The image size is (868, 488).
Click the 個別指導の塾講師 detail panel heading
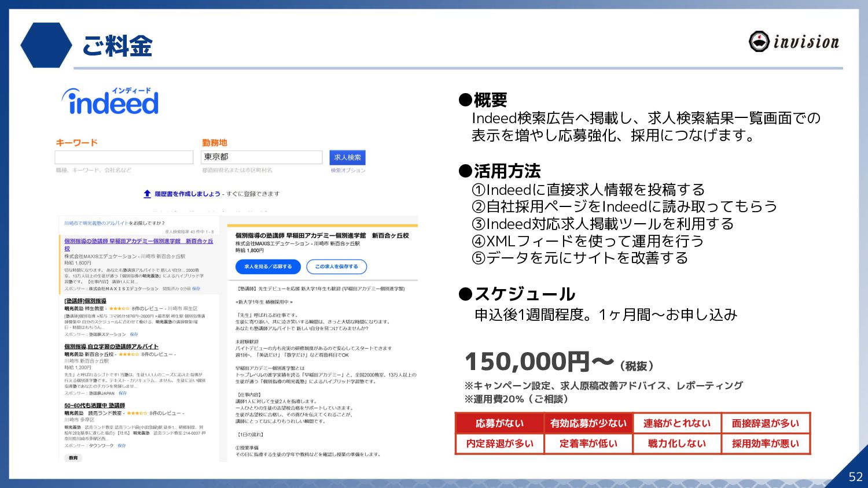(322, 236)
